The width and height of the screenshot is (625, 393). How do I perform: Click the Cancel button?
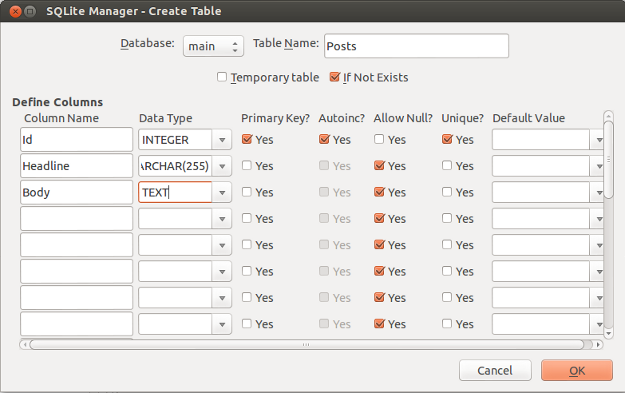495,370
